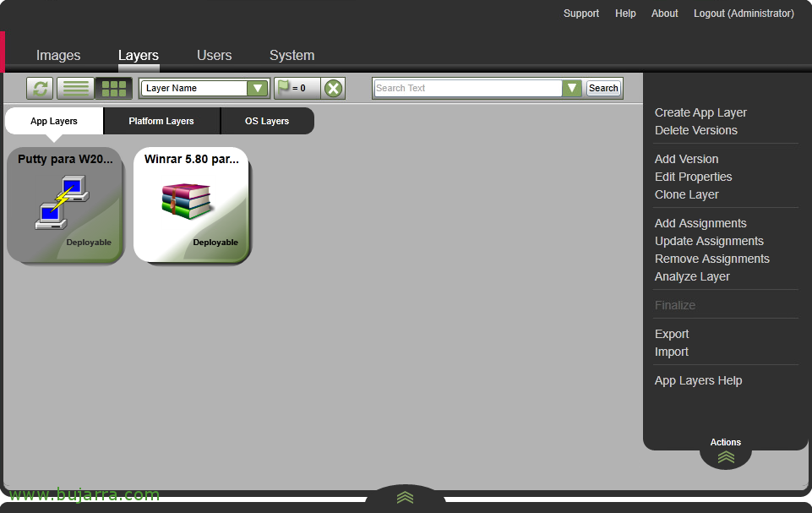Image resolution: width=812 pixels, height=513 pixels.
Task: Click the Winrar books icon
Action: point(186,201)
